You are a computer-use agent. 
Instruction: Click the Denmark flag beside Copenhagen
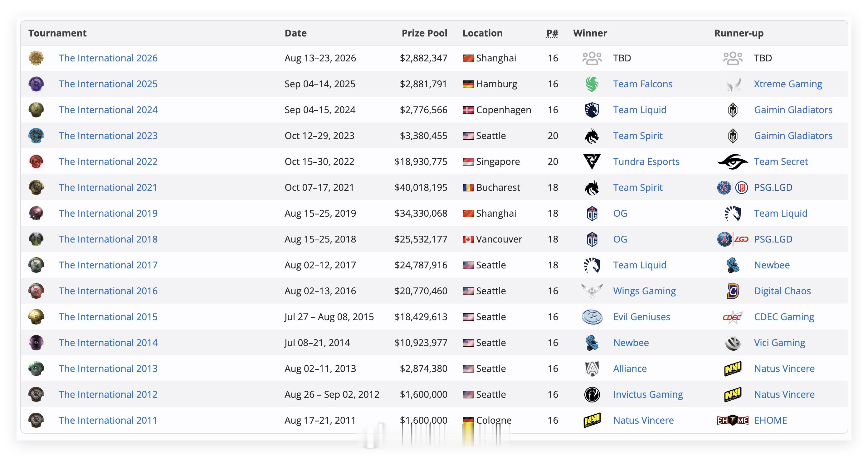point(468,110)
